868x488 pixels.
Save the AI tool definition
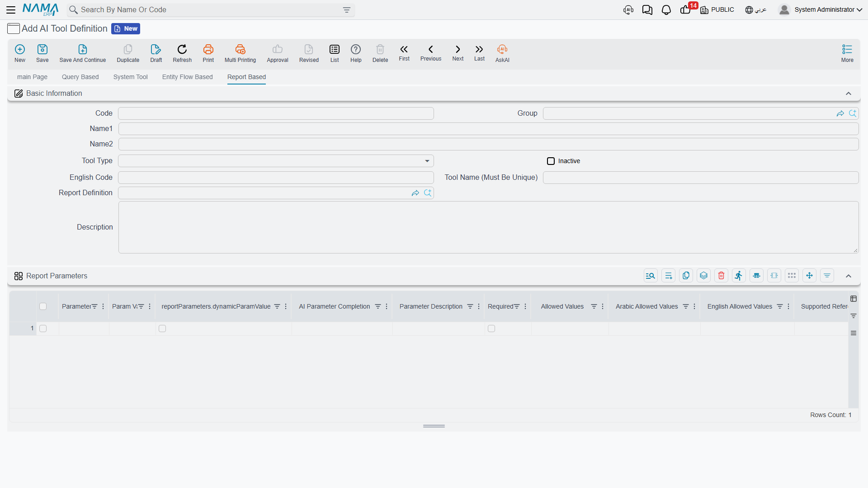point(42,53)
